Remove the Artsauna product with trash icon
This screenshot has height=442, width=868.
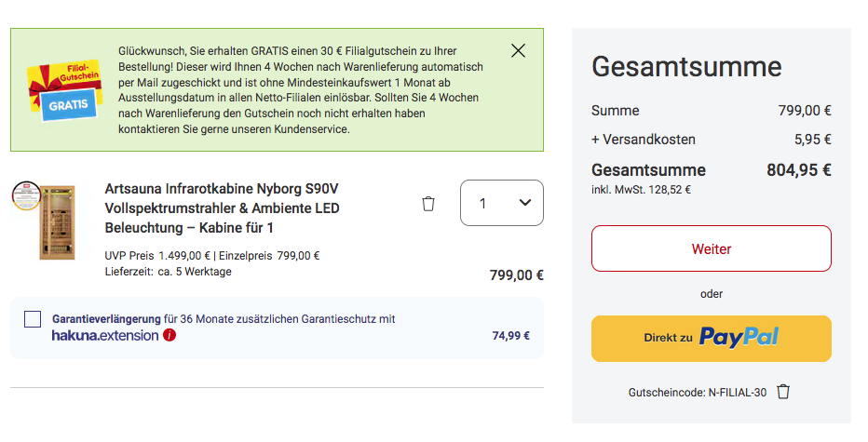428,204
